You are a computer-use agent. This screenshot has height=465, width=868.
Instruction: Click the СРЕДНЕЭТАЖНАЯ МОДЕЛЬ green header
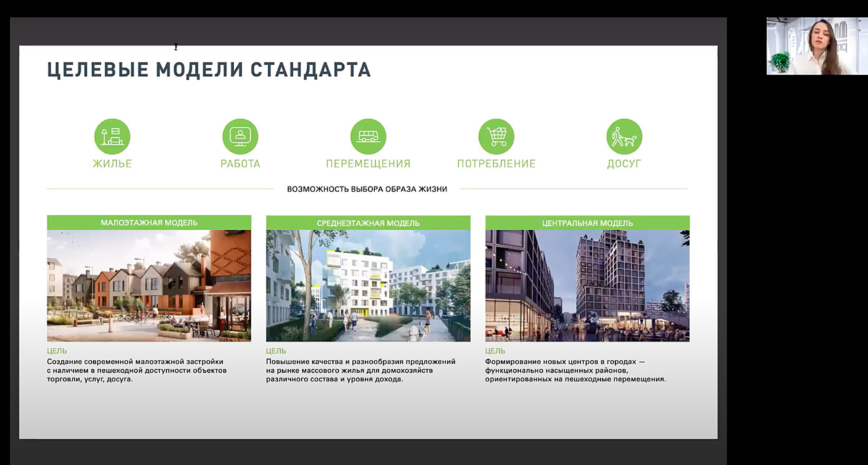(368, 223)
